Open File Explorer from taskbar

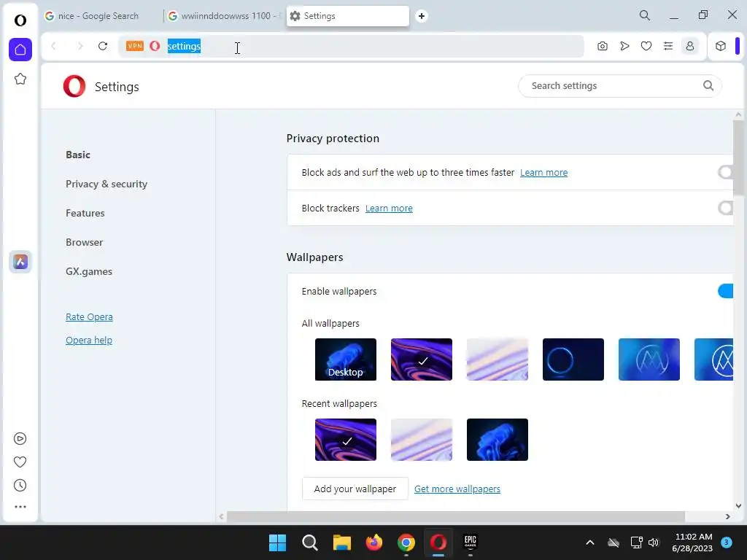[x=341, y=542]
